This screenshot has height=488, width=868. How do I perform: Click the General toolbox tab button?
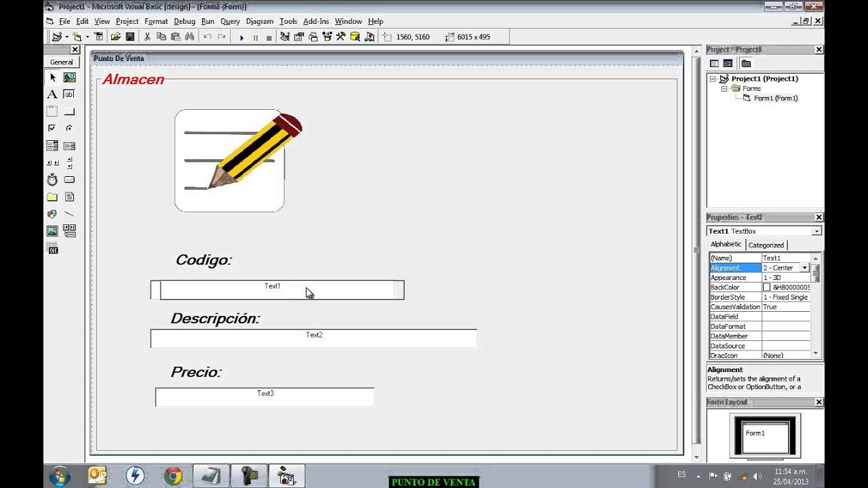coord(62,62)
